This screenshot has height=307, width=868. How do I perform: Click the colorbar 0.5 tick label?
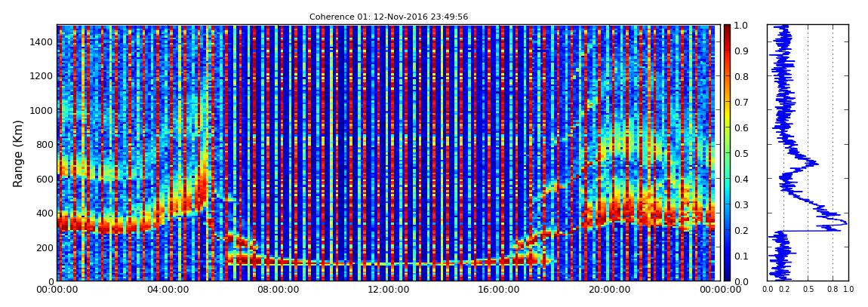[742, 153]
